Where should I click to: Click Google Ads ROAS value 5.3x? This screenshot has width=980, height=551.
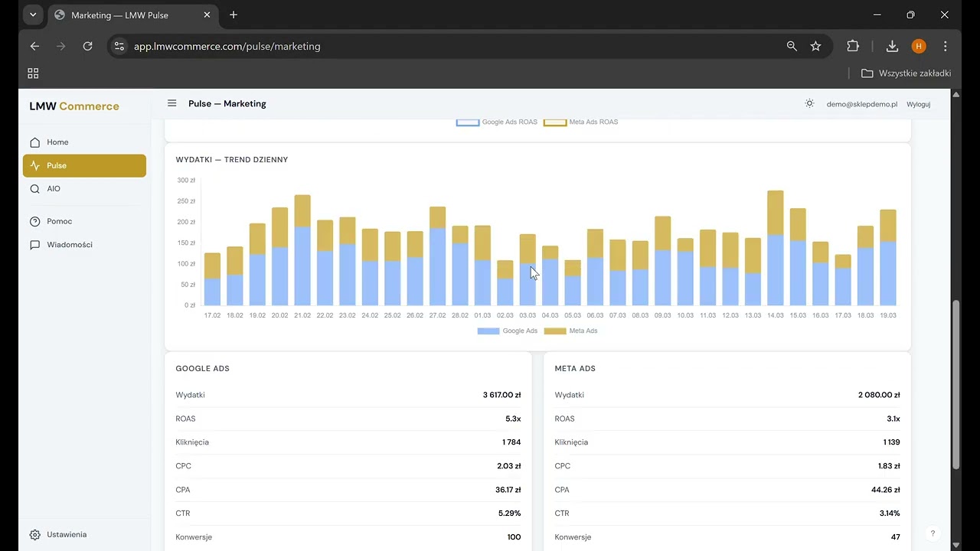point(513,419)
